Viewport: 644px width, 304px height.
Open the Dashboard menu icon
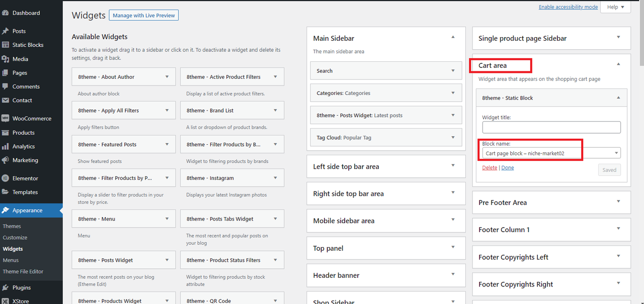click(x=5, y=13)
